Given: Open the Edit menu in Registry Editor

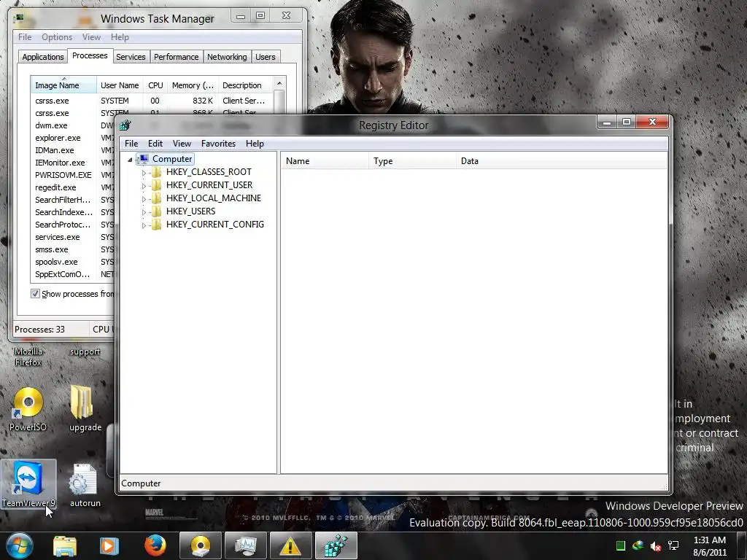Looking at the screenshot, I should click(x=155, y=144).
